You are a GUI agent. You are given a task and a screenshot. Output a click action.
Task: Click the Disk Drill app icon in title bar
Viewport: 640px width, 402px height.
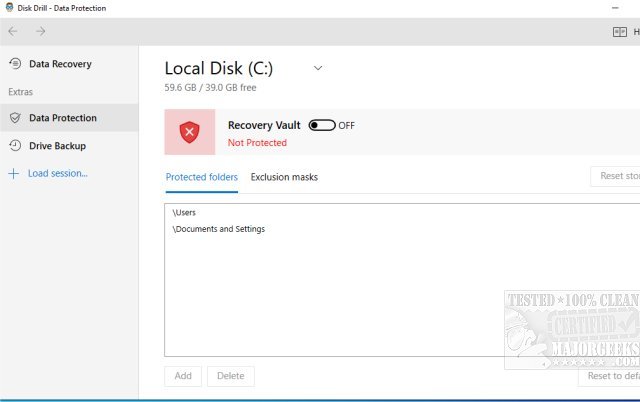coord(9,7)
